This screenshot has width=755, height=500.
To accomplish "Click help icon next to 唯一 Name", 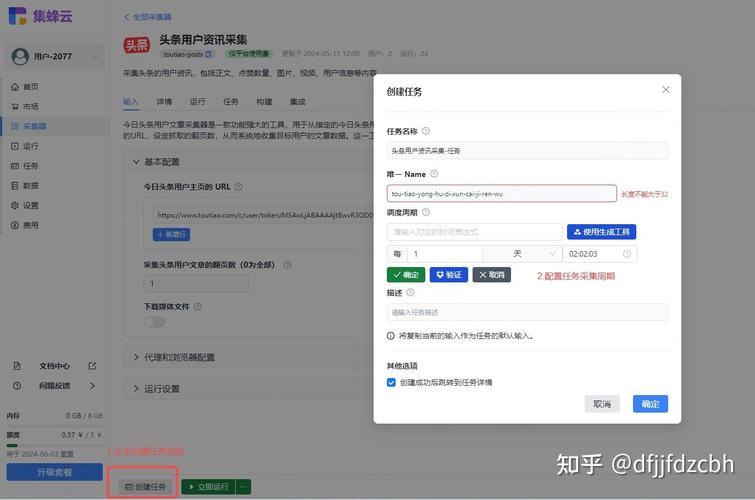I will 434,174.
